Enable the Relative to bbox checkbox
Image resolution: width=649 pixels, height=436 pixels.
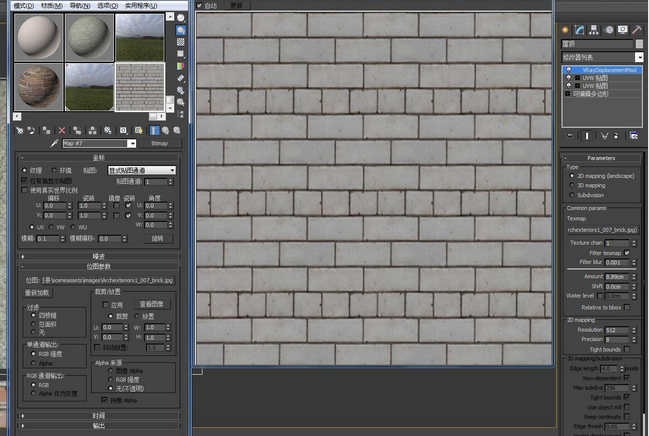point(627,307)
